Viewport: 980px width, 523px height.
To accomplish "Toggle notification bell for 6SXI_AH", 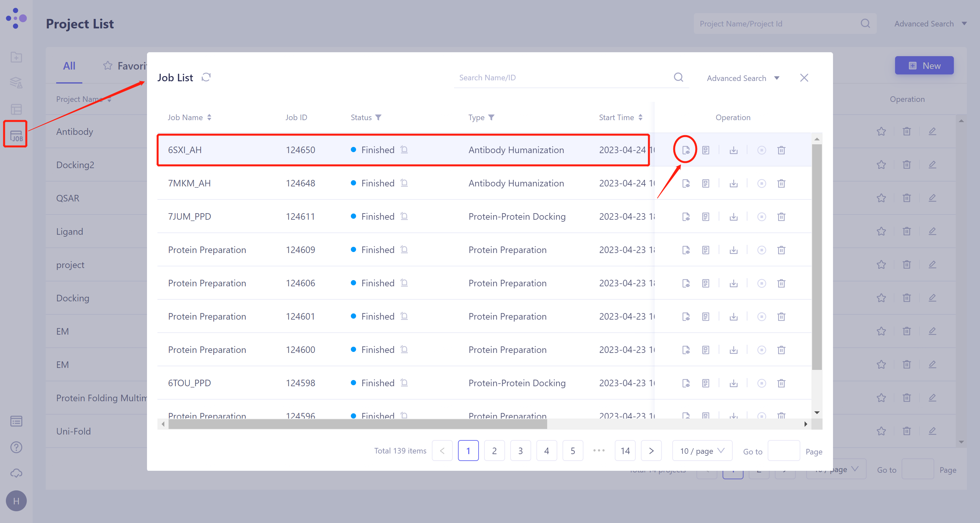I will (404, 150).
